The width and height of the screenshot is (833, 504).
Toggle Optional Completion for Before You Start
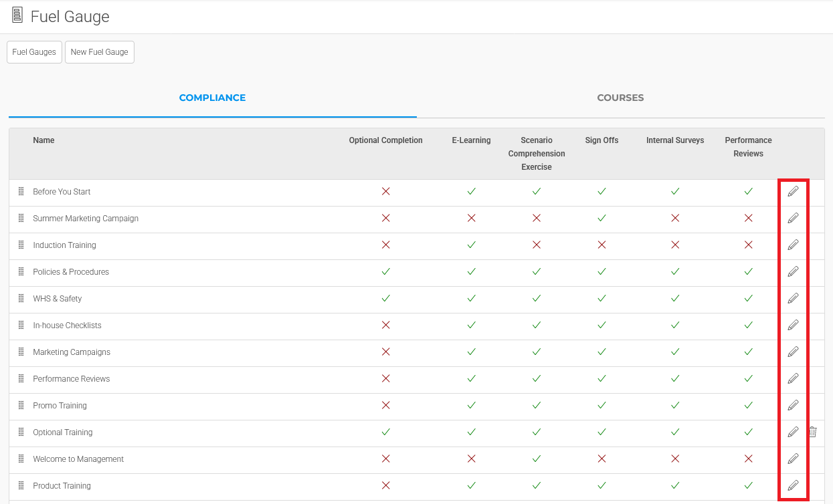pos(385,192)
